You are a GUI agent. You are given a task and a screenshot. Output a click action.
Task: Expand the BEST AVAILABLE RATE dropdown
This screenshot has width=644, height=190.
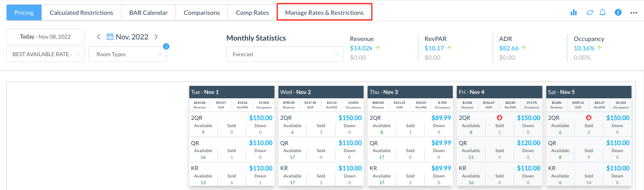(45, 54)
